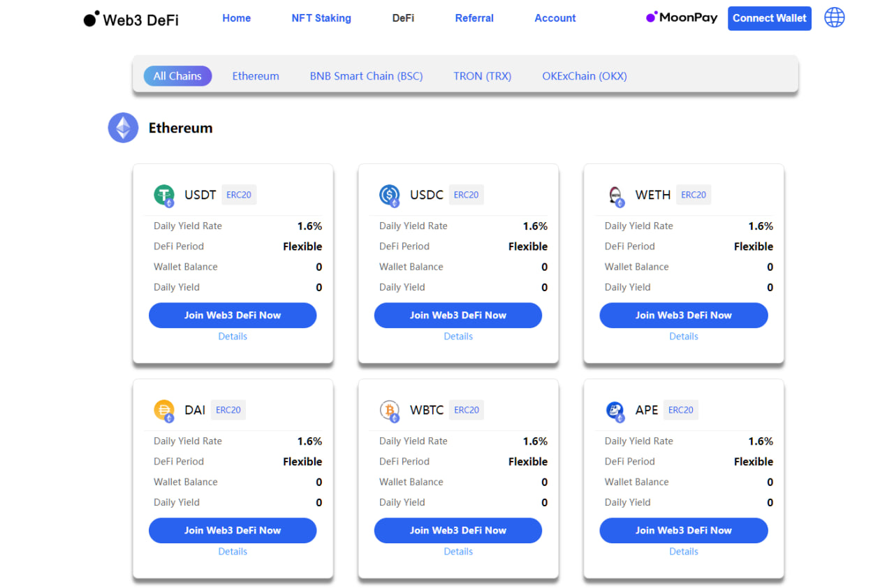Click the WETH card's Flexible period value

(754, 247)
